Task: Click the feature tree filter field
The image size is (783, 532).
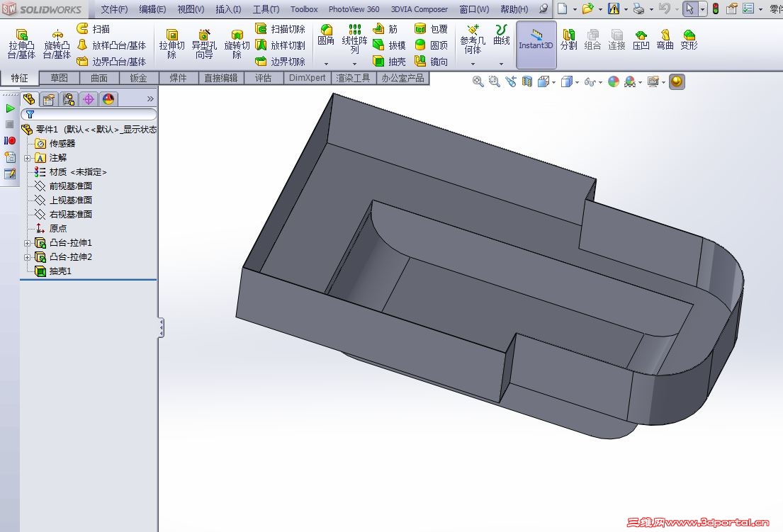Action: coord(89,114)
